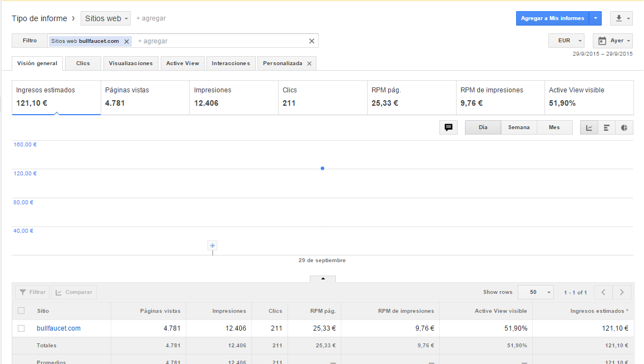Remove the bullfaucet.com filter chip
The height and width of the screenshot is (364, 644).
pos(126,41)
